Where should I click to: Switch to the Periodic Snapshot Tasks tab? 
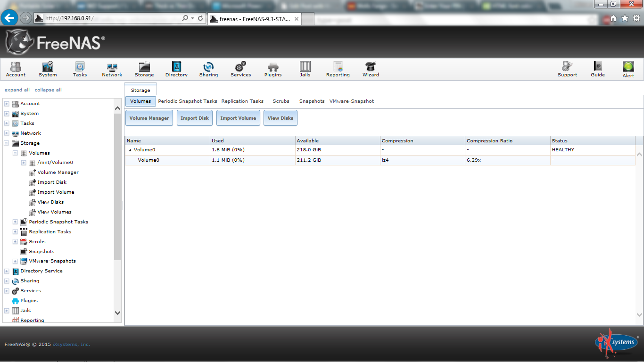pos(188,101)
